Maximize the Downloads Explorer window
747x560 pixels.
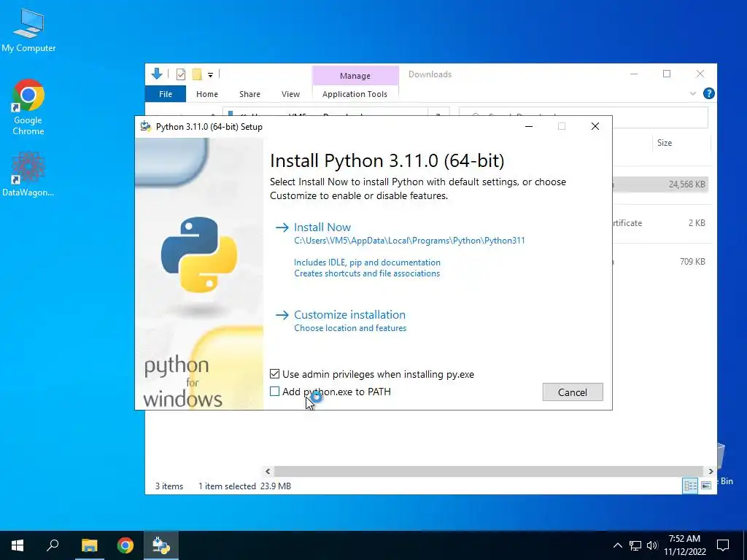(667, 74)
